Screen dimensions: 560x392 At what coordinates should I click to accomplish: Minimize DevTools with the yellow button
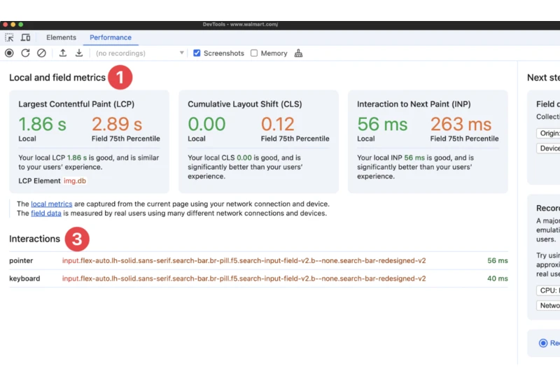[x=13, y=24]
